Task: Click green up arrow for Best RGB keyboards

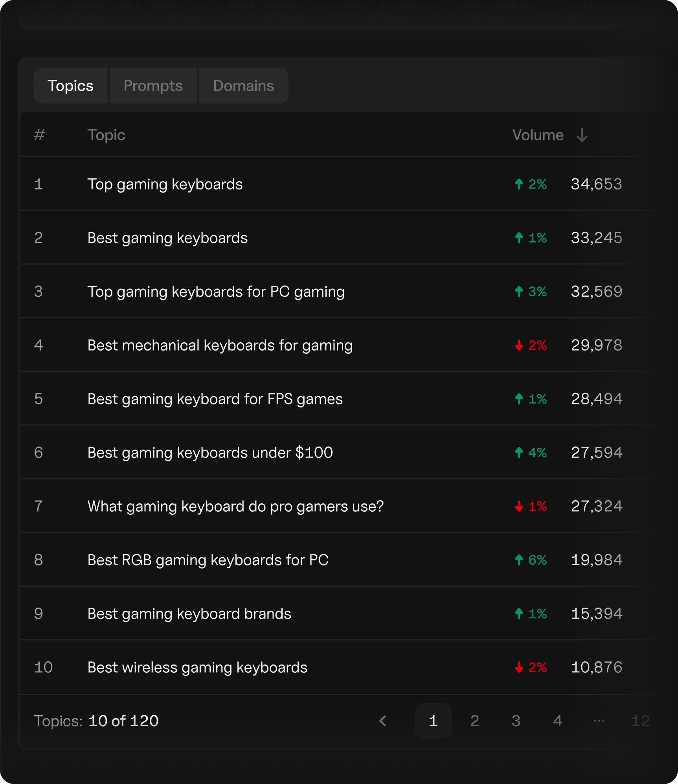Action: [x=519, y=560]
